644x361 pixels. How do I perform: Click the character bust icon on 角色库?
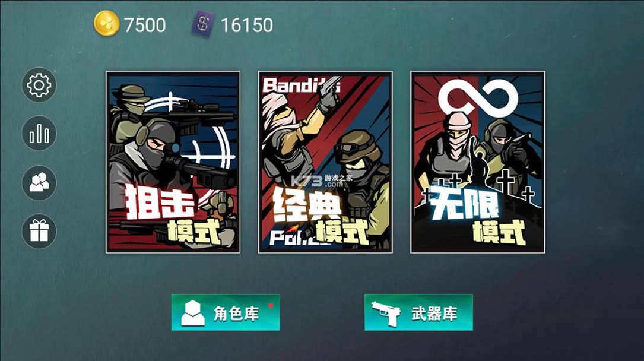193,313
